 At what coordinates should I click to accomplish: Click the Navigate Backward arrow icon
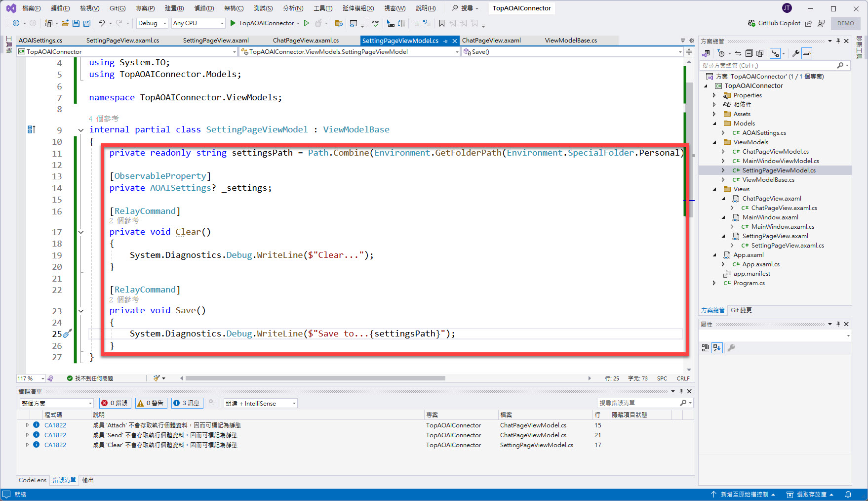pos(16,23)
